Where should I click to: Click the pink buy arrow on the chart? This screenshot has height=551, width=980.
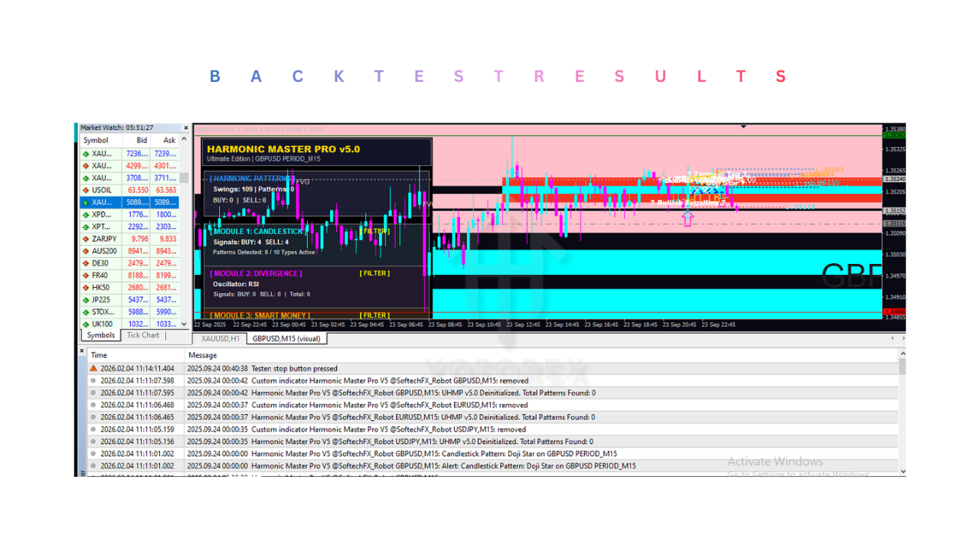point(688,219)
